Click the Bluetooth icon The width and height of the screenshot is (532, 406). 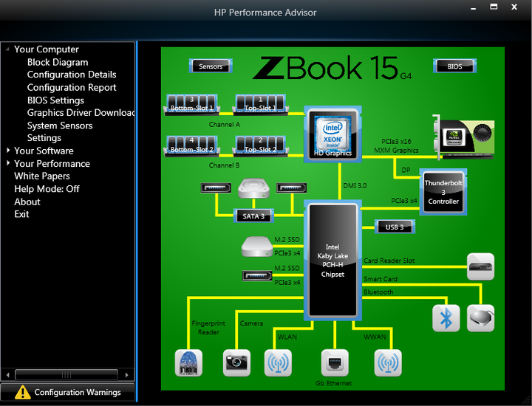click(x=446, y=318)
